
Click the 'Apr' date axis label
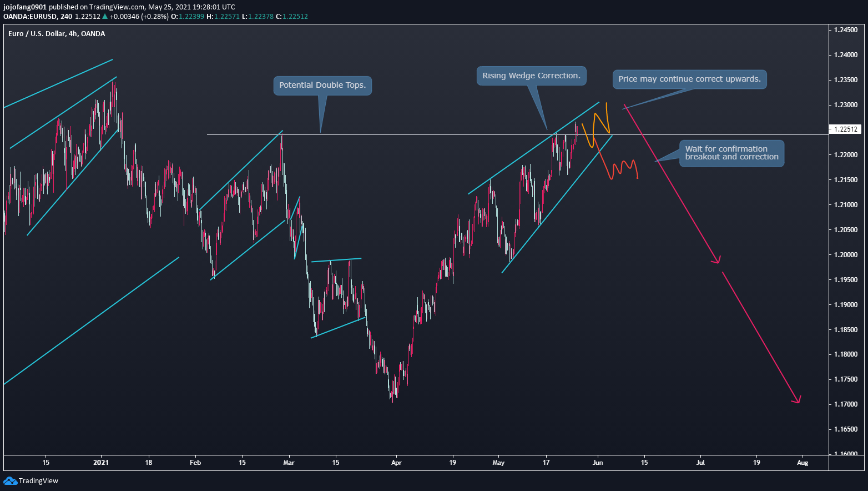(396, 462)
